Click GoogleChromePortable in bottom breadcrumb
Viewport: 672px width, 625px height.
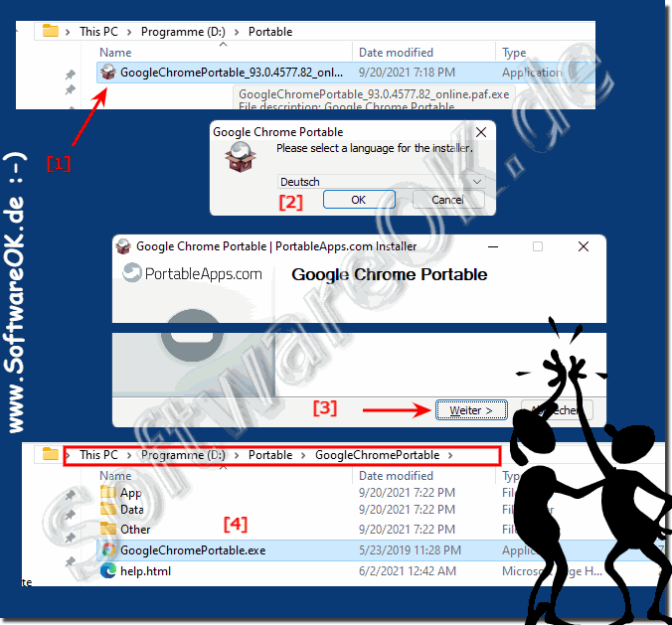point(378,455)
